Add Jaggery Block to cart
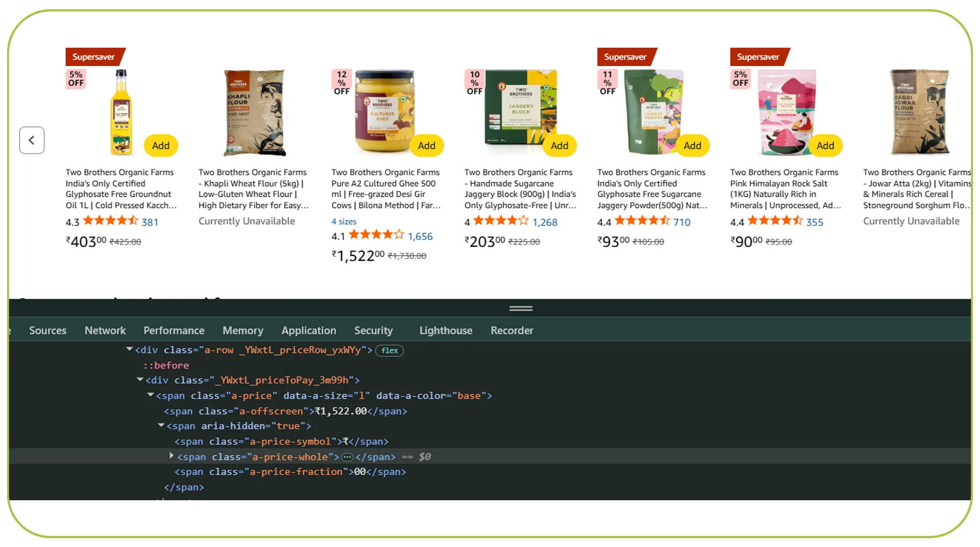 click(x=559, y=146)
